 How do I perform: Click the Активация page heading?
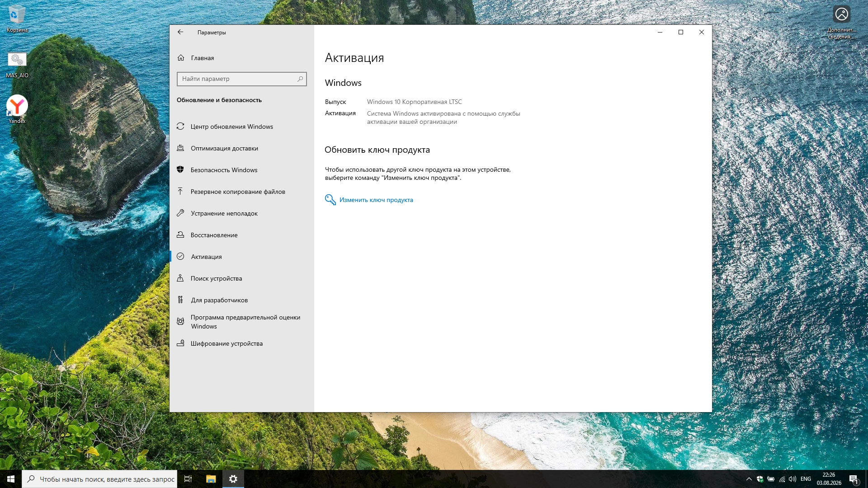[x=354, y=58]
